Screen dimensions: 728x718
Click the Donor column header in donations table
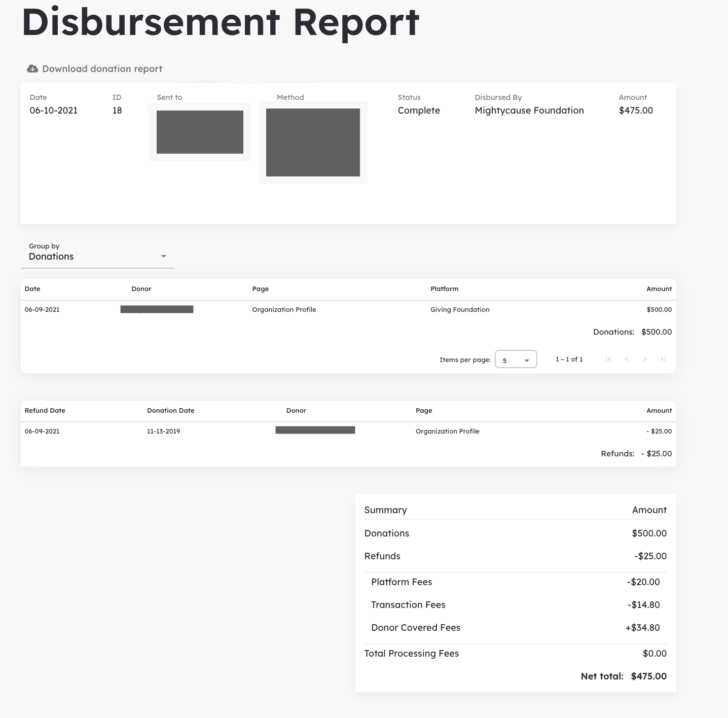[141, 289]
